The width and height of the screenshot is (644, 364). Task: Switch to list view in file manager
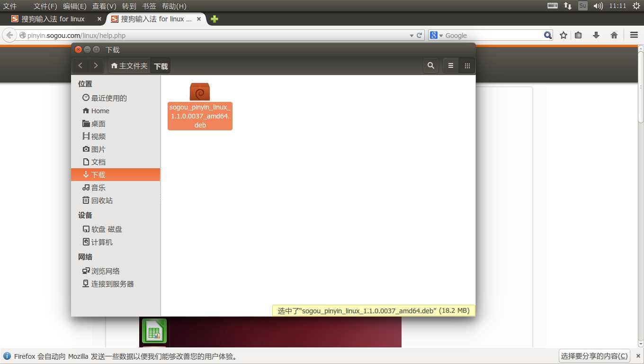point(451,66)
